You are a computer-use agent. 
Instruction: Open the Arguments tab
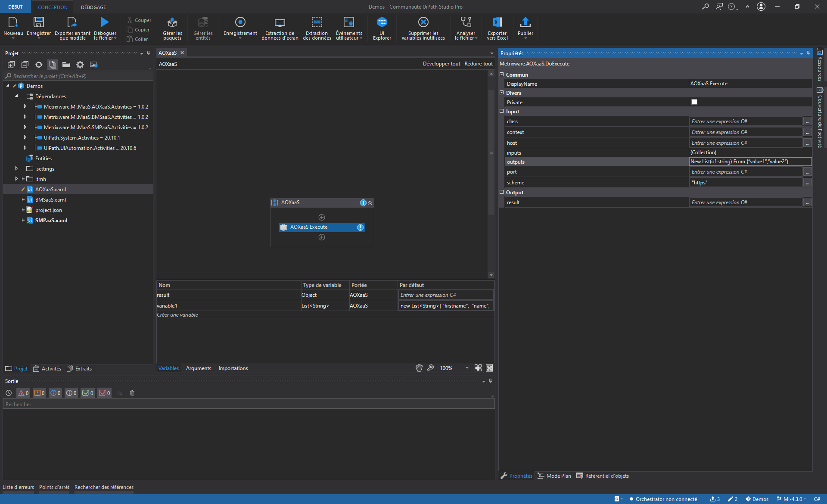point(198,368)
